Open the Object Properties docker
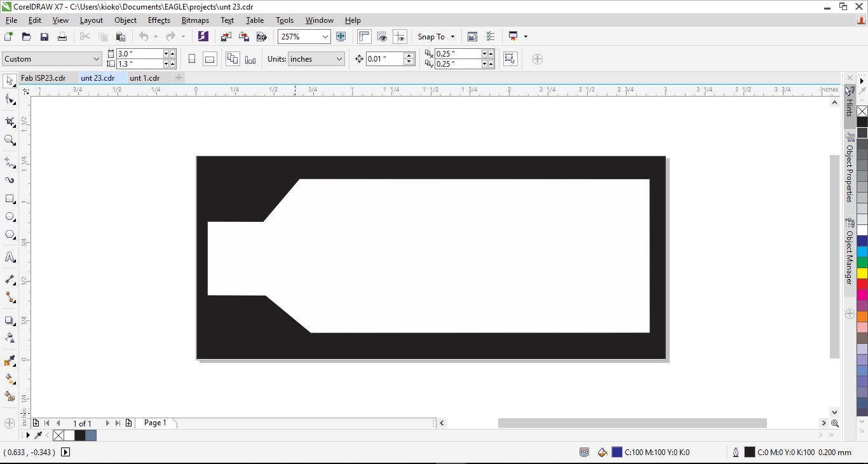 pos(850,168)
